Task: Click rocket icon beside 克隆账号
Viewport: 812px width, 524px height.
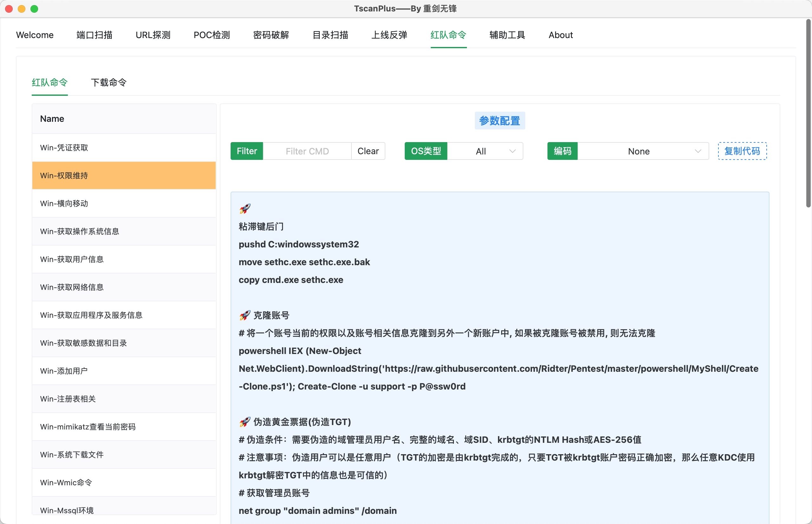Action: coord(245,315)
